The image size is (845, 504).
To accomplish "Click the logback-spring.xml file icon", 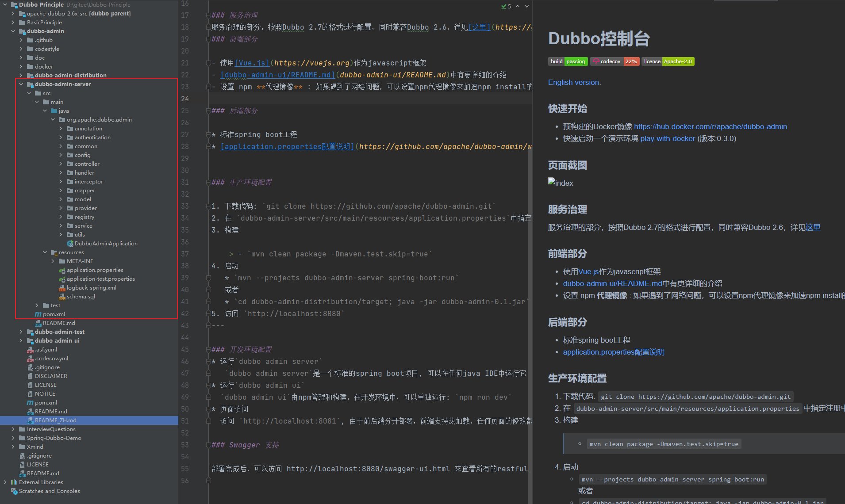I will pos(62,288).
